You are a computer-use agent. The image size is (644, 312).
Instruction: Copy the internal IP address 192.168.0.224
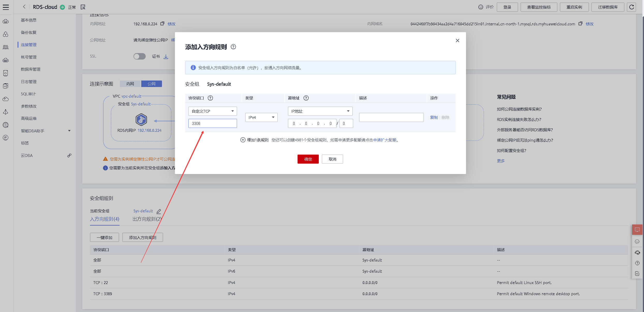[162, 24]
